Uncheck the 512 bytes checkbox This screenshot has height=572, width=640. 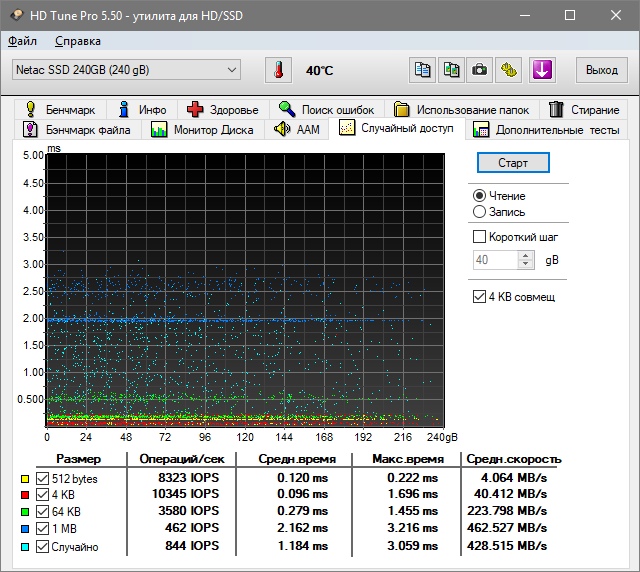[x=42, y=479]
